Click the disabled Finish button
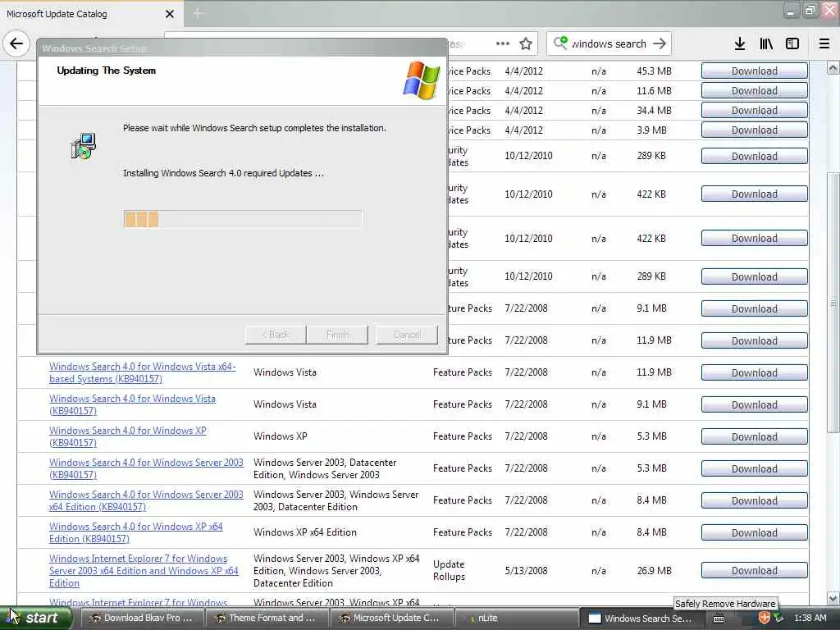This screenshot has width=840, height=630. tap(337, 335)
